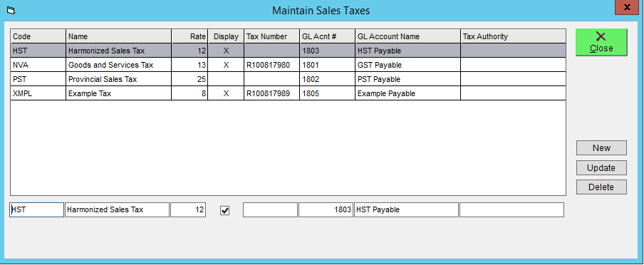
Task: Delete the selected sales tax
Action: tap(601, 187)
